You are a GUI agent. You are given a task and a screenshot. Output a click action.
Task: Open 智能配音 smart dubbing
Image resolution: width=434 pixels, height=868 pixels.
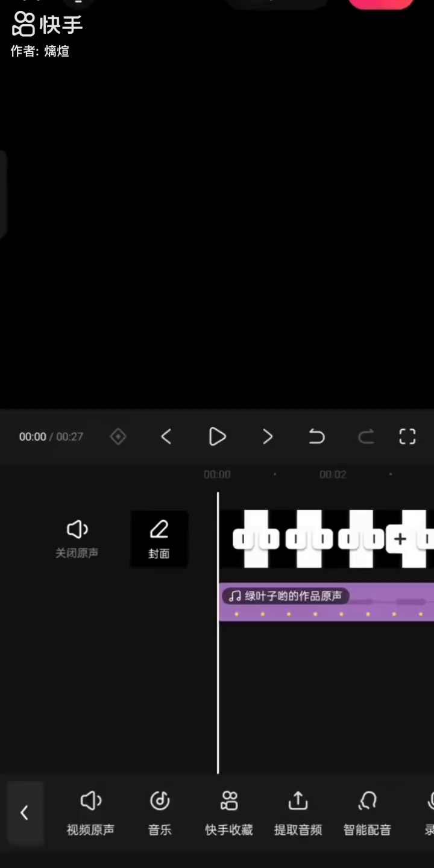click(x=367, y=813)
